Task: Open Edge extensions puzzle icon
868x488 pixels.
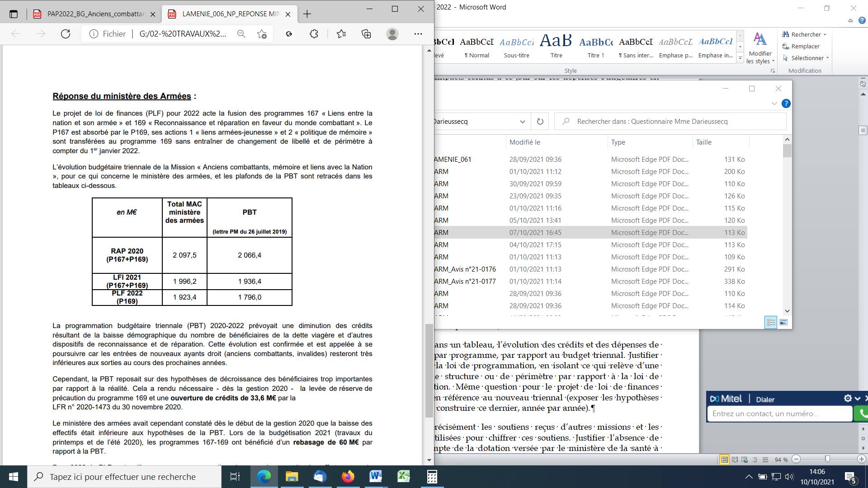Action: (314, 34)
